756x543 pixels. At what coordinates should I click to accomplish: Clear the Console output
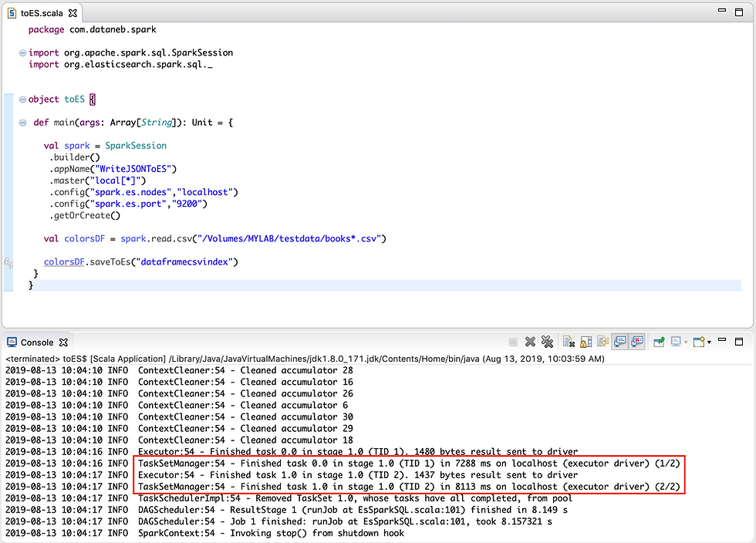[x=569, y=342]
